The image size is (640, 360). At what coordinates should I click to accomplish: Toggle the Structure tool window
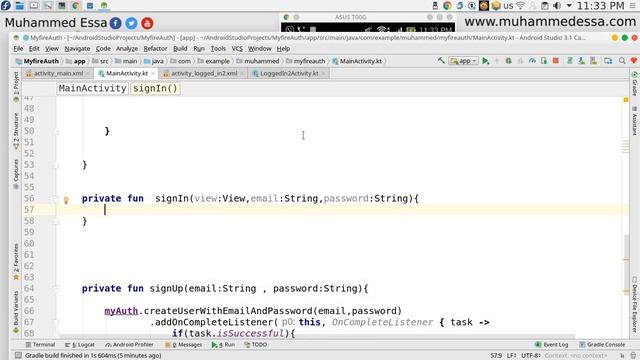pos(16,131)
